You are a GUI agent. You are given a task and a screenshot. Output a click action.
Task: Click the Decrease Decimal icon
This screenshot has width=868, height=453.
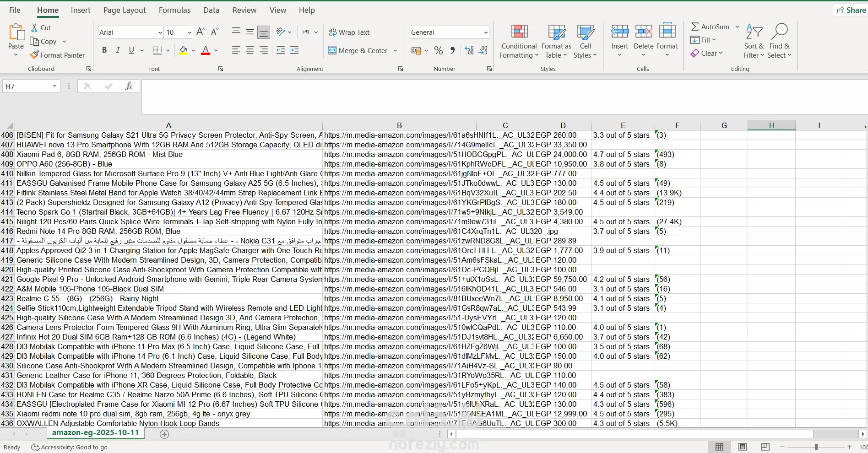(x=483, y=50)
